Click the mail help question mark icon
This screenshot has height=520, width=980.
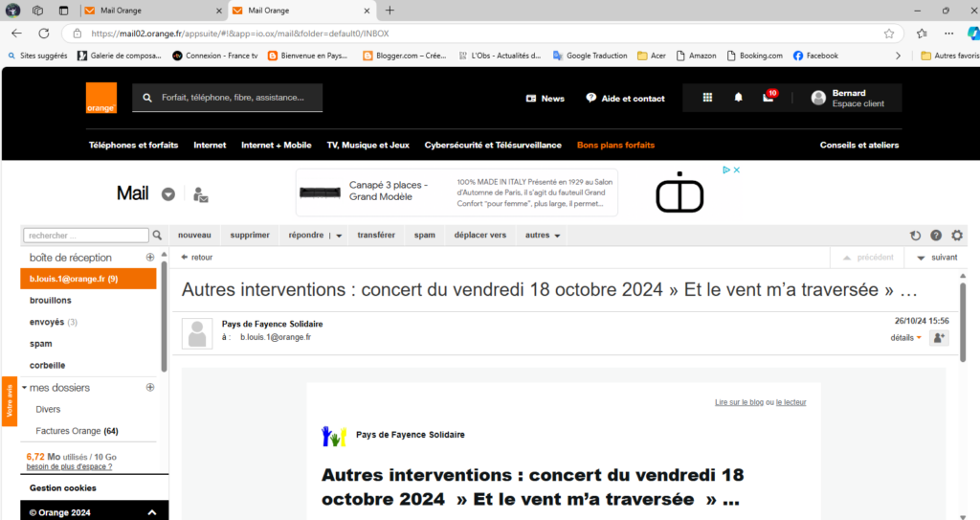[936, 236]
